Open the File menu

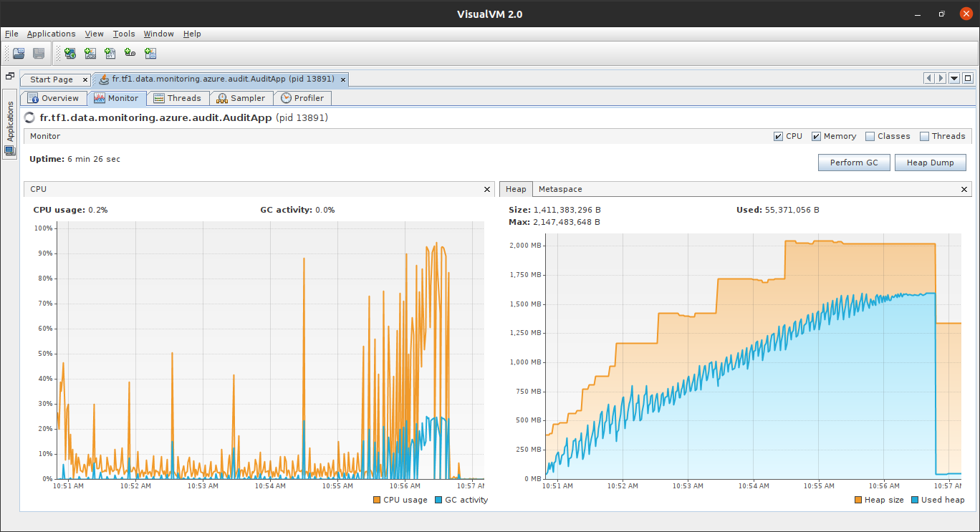(x=11, y=34)
